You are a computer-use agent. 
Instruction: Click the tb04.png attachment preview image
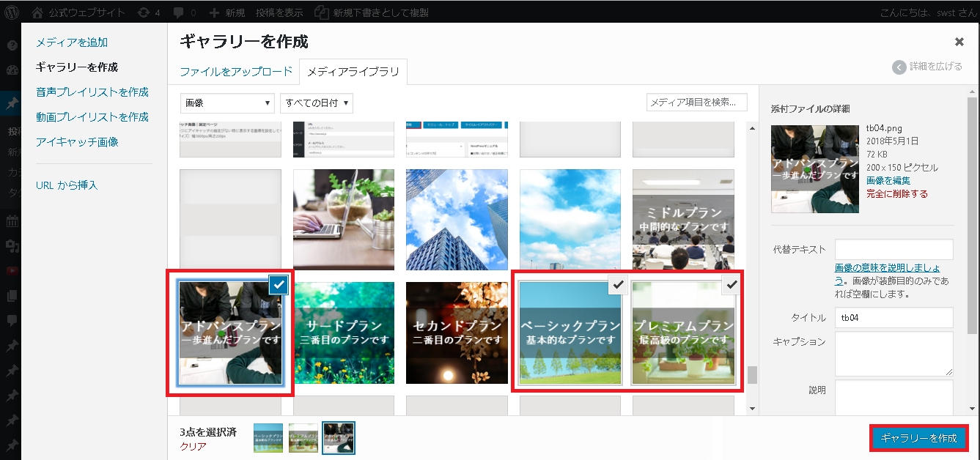(815, 169)
